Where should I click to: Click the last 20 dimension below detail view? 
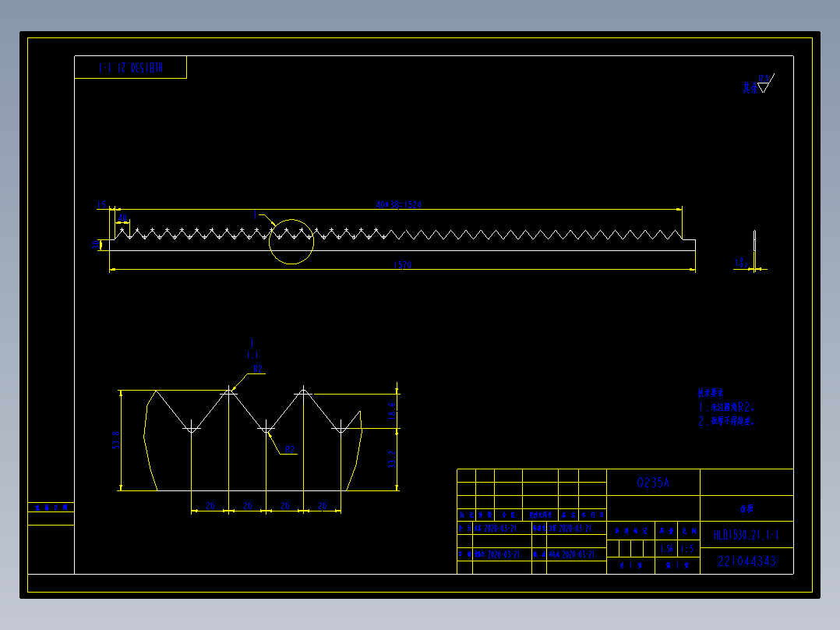[x=323, y=505]
